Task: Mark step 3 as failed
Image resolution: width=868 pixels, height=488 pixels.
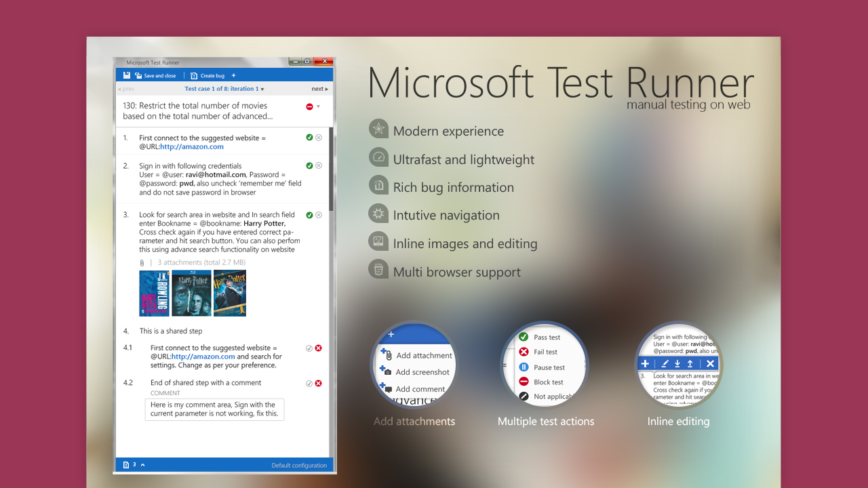Action: (319, 215)
